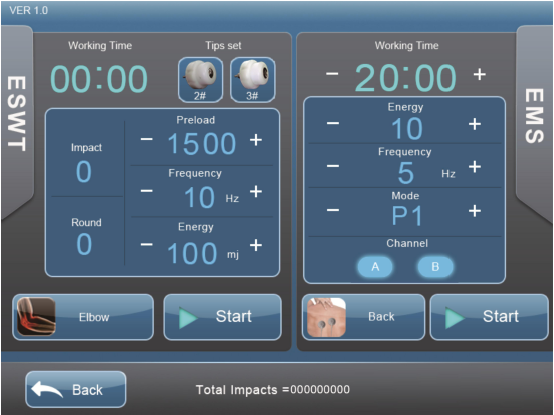The width and height of the screenshot is (554, 415).
Task: Decrease EMS Working Time with minus
Action: (x=332, y=73)
